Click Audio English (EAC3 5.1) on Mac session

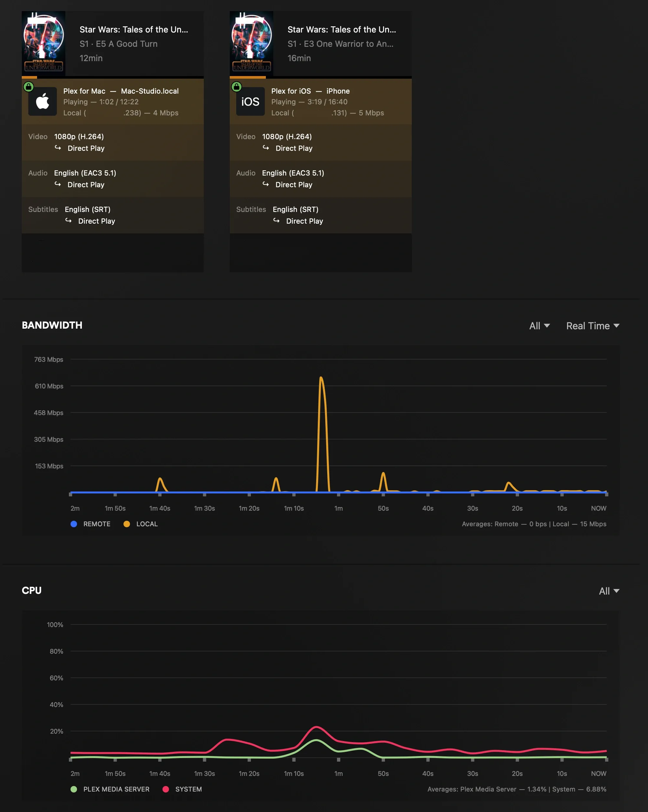coord(85,173)
